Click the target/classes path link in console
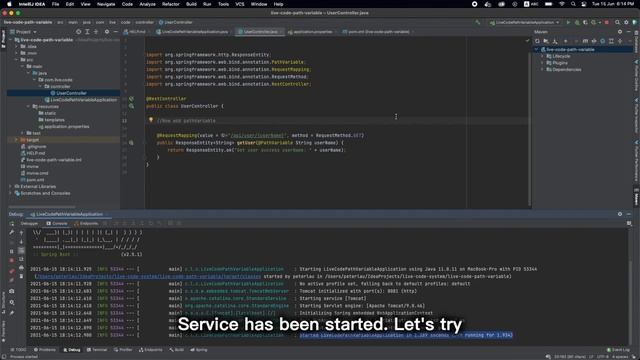640x360 pixels. 148,276
